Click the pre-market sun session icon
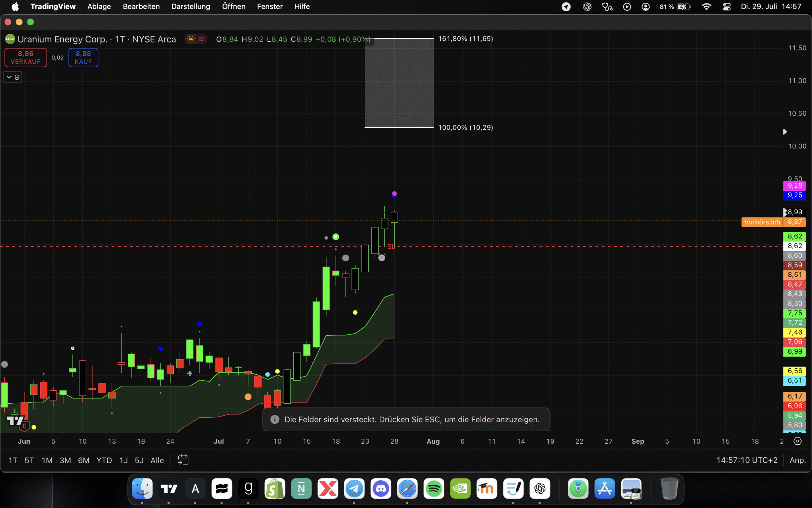The height and width of the screenshot is (508, 812). point(191,39)
